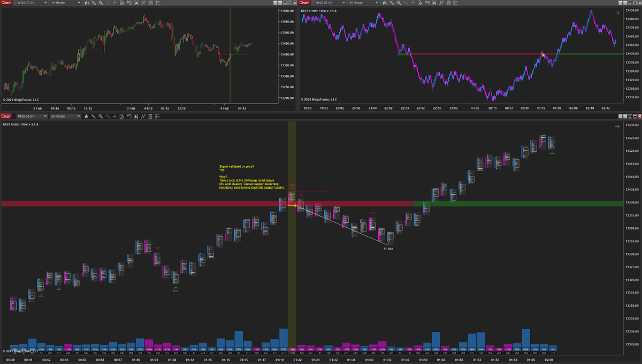Open Data Box in top-right Range chart
642x364 pixels.
pos(420,3)
